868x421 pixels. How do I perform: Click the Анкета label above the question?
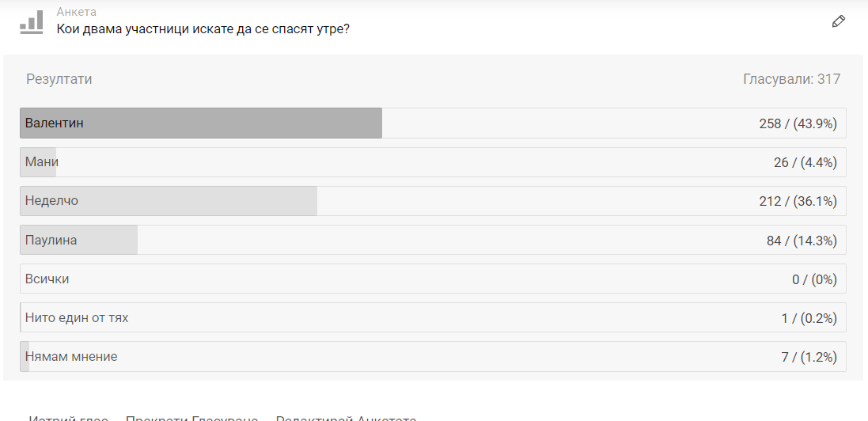[x=77, y=12]
